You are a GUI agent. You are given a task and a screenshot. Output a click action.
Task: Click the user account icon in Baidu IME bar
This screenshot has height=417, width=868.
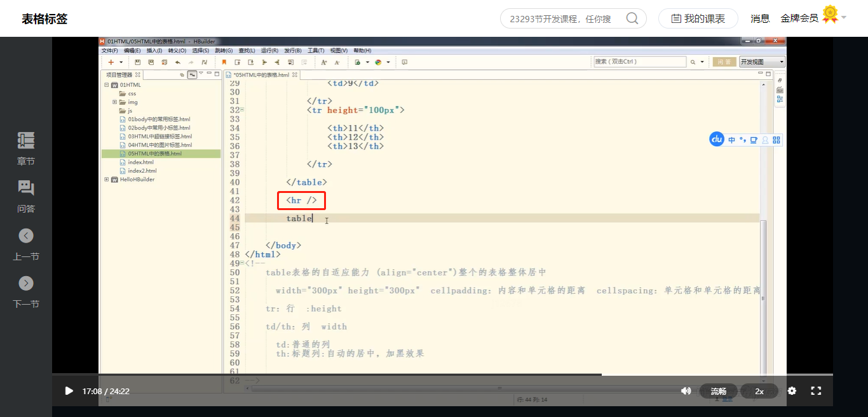pos(765,140)
